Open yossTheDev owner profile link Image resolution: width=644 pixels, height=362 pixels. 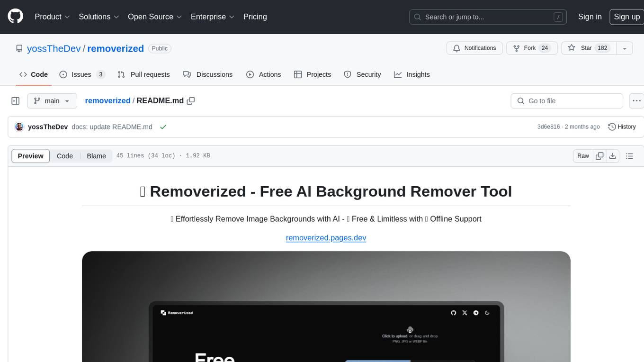coord(54,48)
